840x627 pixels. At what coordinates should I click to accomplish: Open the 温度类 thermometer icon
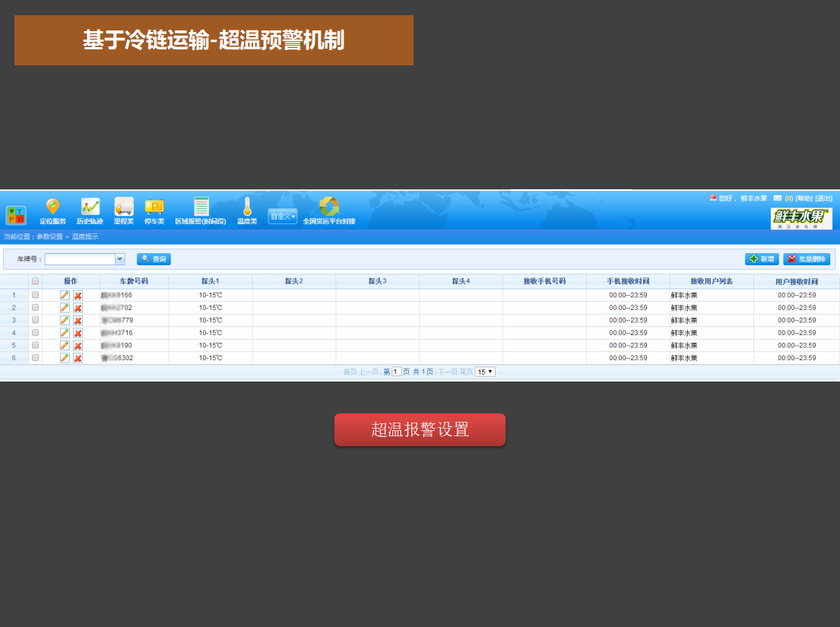click(247, 207)
